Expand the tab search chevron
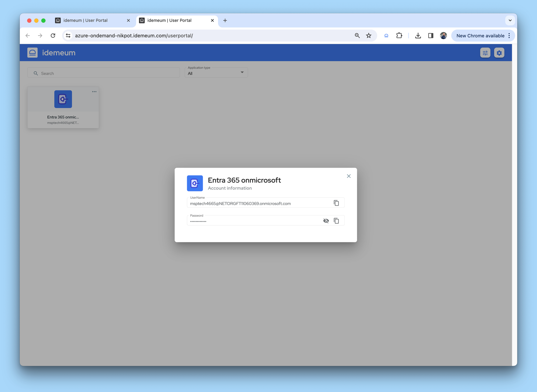The image size is (537, 392). point(510,20)
